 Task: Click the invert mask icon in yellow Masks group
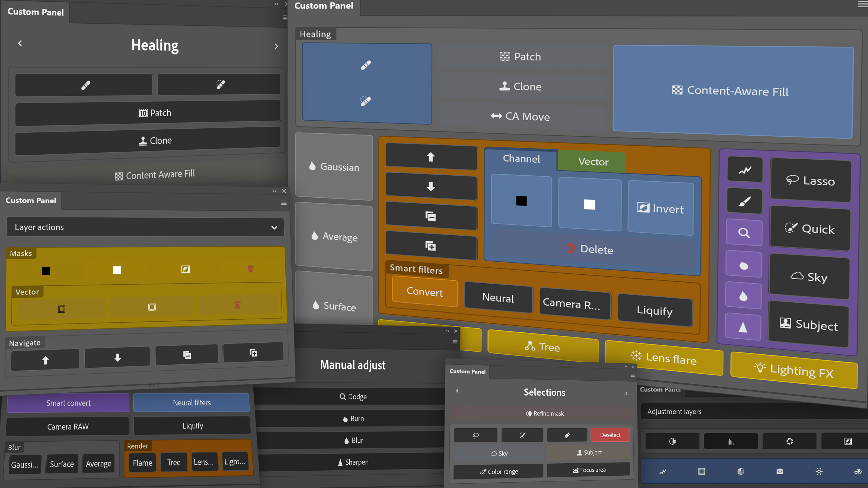(x=185, y=269)
